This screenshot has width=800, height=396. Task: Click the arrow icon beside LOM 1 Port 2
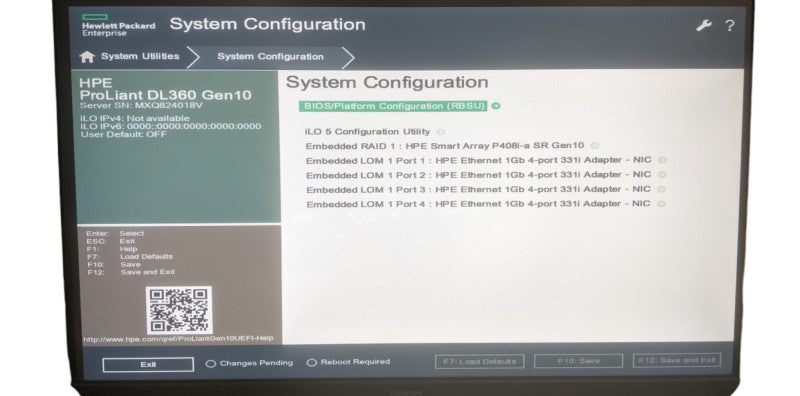[662, 175]
